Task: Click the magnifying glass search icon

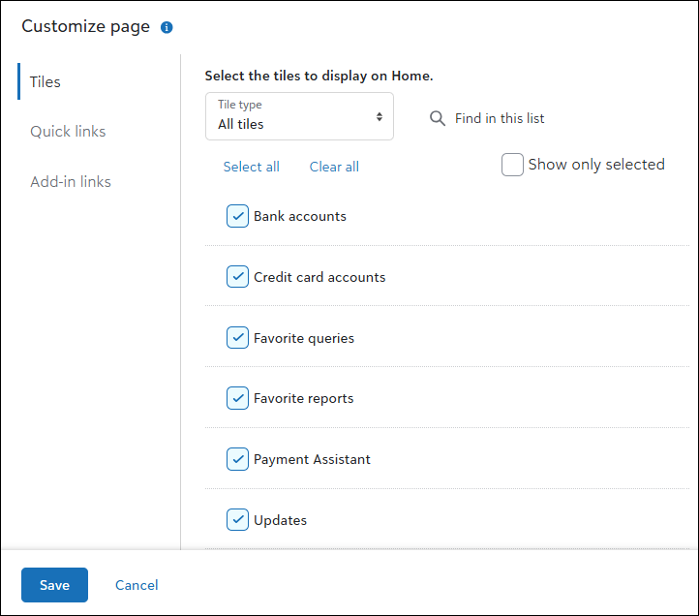Action: click(438, 118)
